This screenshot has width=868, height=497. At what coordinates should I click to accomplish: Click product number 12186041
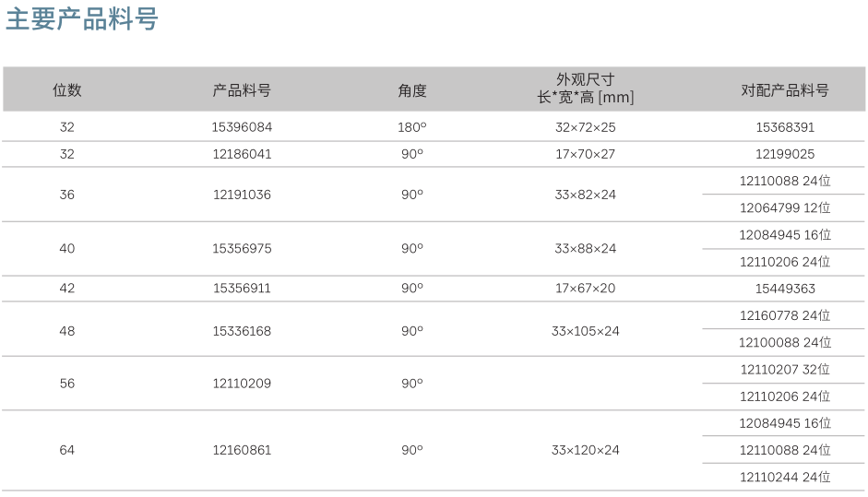(x=242, y=154)
